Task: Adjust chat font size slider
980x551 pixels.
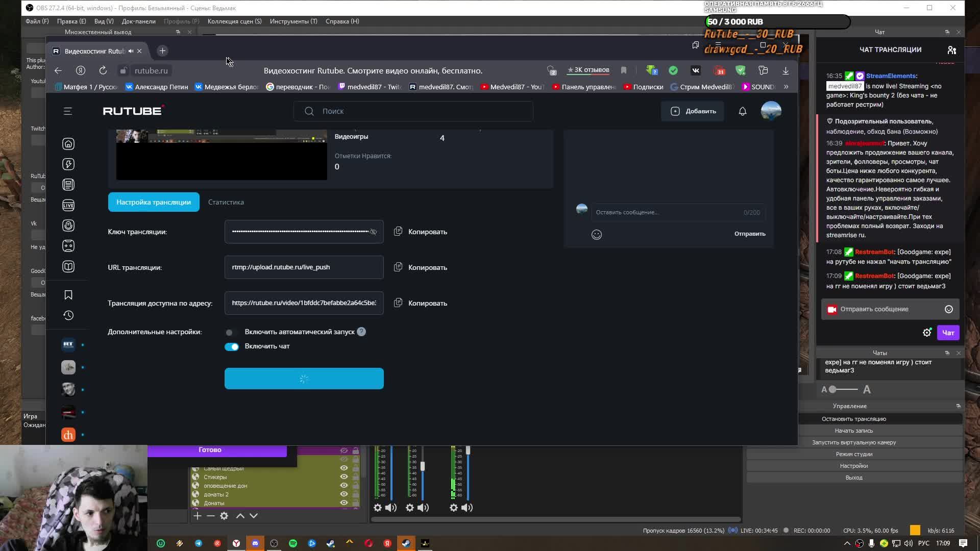Action: point(833,389)
